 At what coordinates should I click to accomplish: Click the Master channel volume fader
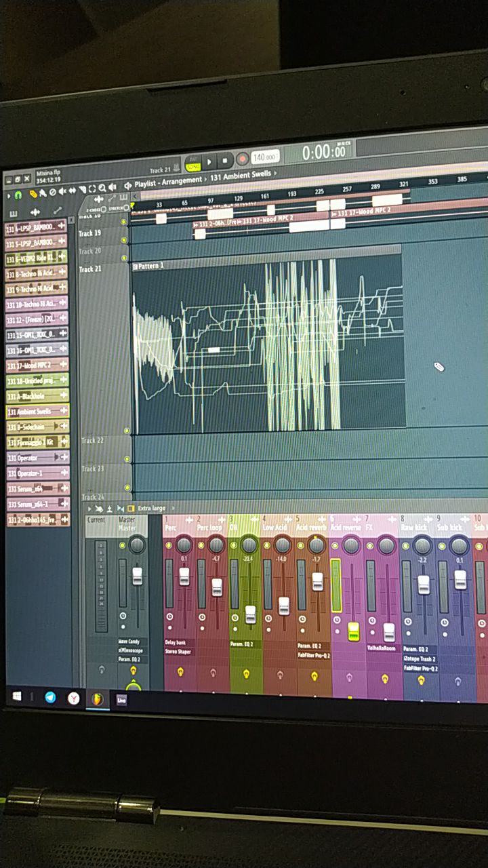[137, 576]
